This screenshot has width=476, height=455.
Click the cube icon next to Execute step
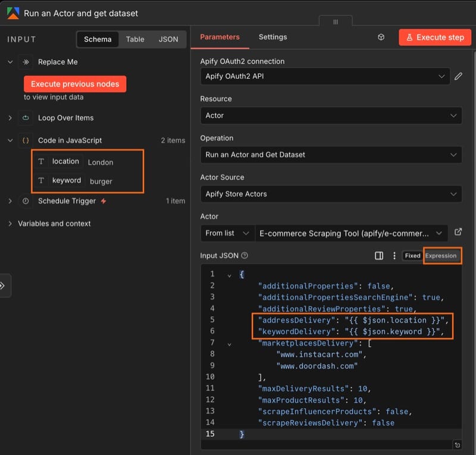coord(381,36)
